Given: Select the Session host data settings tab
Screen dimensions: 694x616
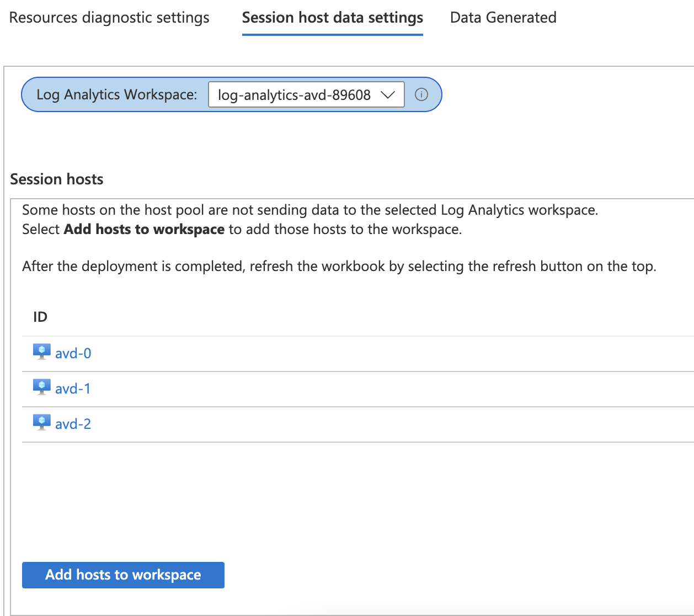Looking at the screenshot, I should tap(332, 18).
